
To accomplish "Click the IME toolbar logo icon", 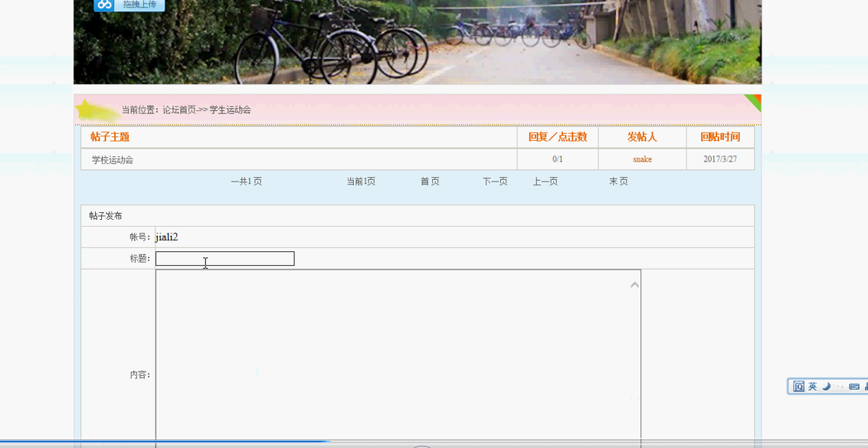I will pos(798,387).
